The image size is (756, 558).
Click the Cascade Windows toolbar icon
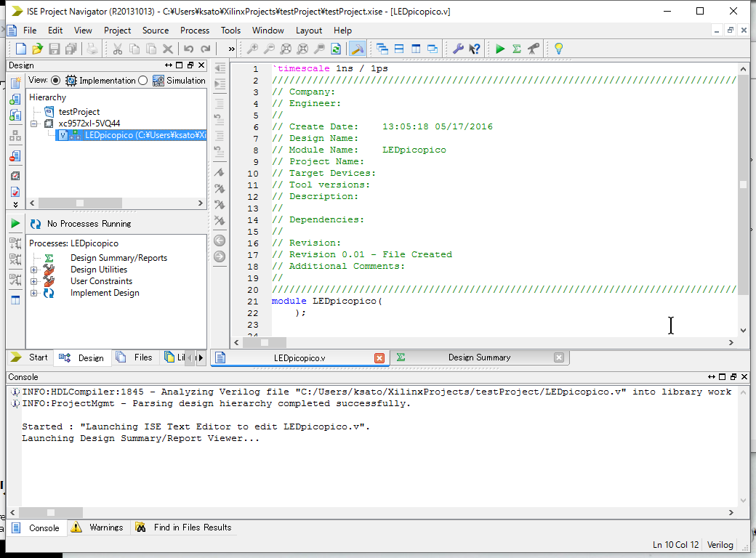(x=382, y=49)
